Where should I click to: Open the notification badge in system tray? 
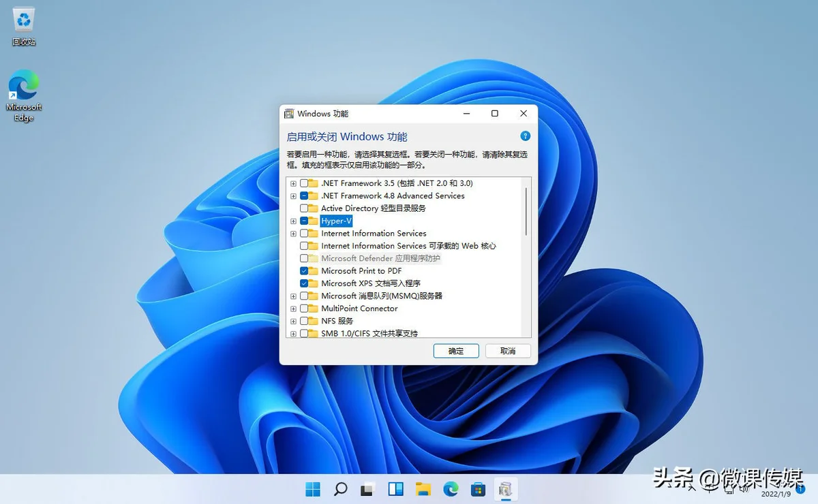[x=800, y=488]
